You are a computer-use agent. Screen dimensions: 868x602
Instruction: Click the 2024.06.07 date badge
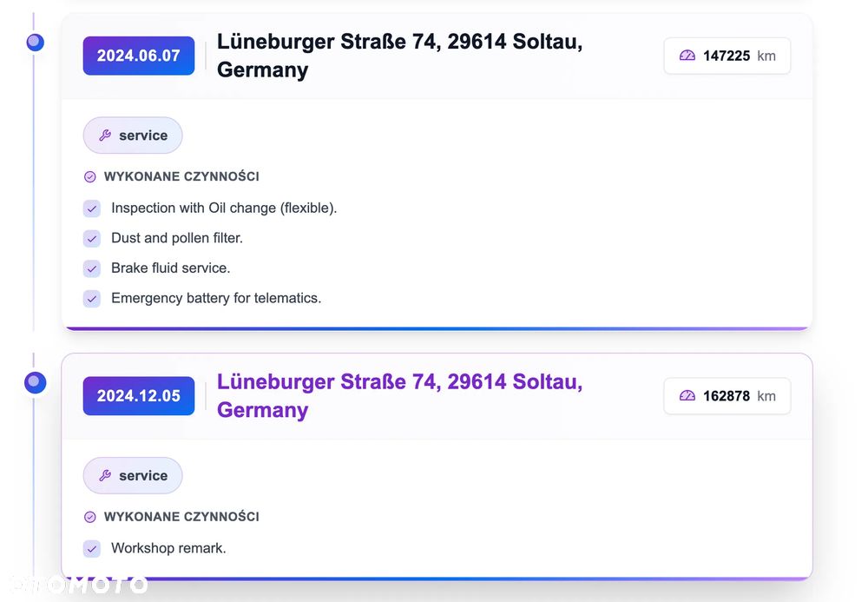tap(138, 56)
